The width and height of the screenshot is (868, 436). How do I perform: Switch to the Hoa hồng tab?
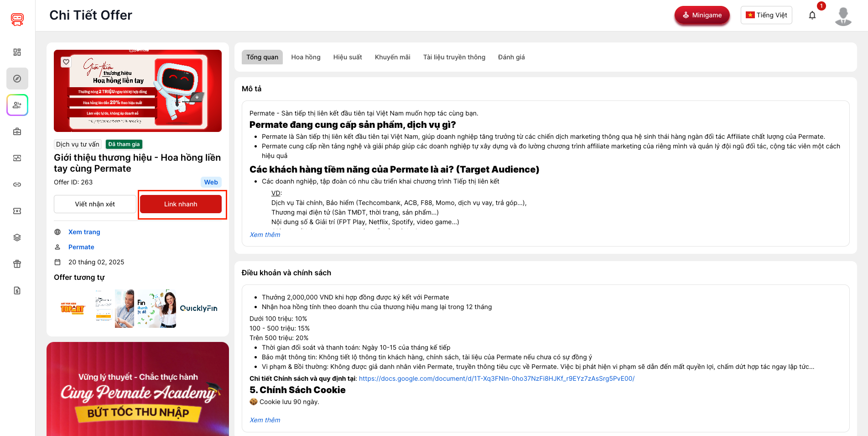click(x=306, y=57)
